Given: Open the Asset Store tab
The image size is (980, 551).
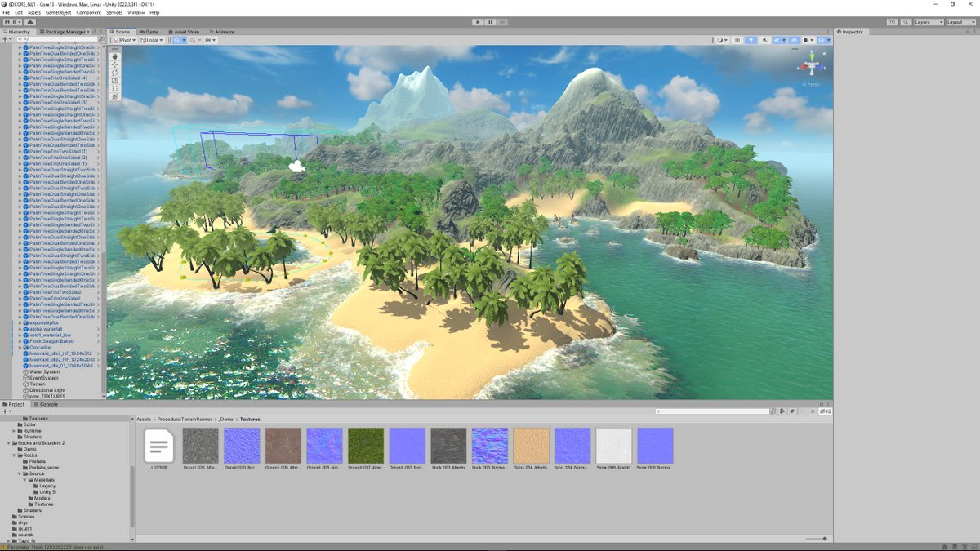Looking at the screenshot, I should tap(185, 32).
